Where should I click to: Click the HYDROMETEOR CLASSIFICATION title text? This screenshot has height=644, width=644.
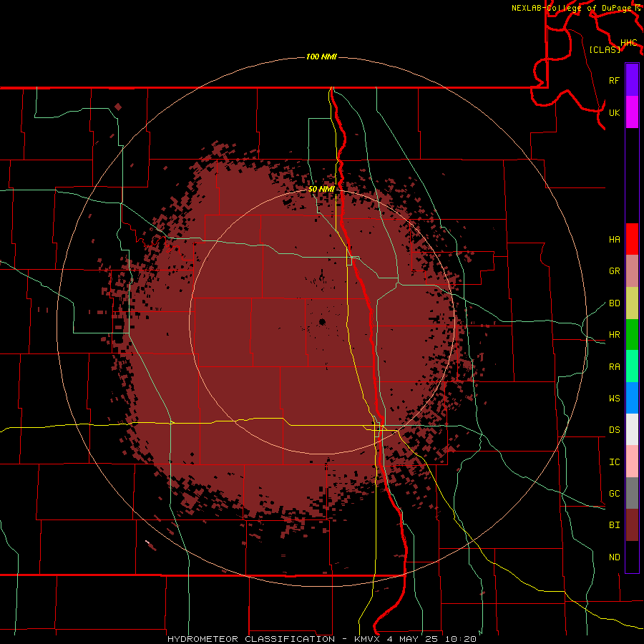251,639
